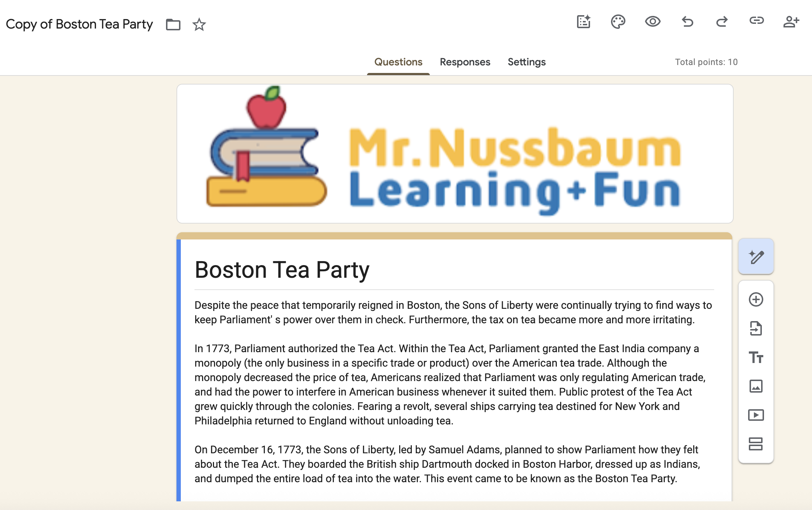
Task: Open the AI-assisted form creation icon in the header
Action: pos(584,22)
